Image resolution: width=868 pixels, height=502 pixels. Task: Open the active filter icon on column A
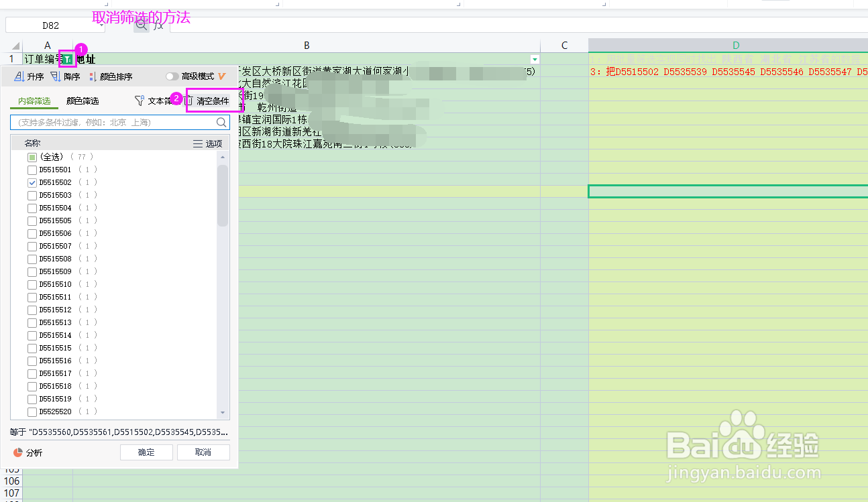tap(67, 59)
